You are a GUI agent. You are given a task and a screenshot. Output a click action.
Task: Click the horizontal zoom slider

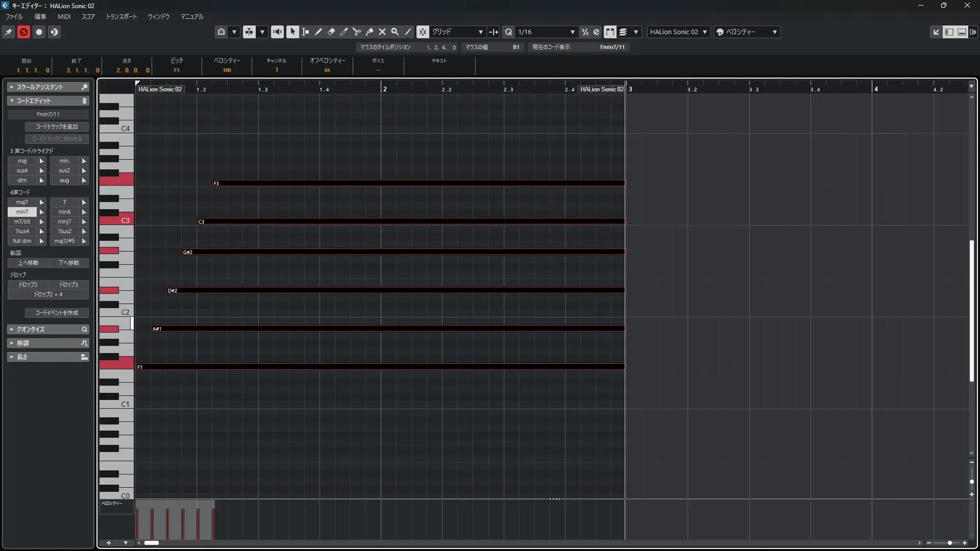[949, 543]
